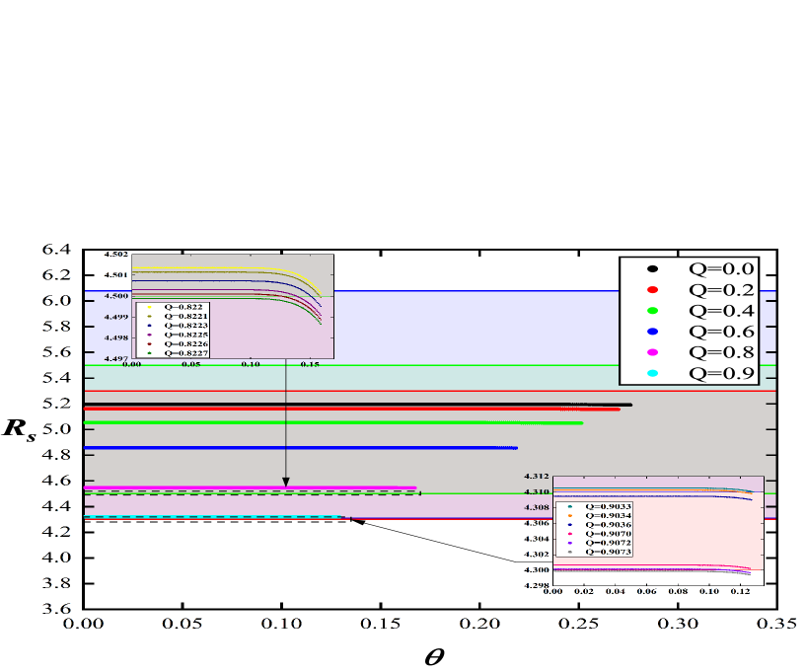Select 'Q=0.8227' in the upper inset legend
This screenshot has width=806, height=672.
[186, 353]
